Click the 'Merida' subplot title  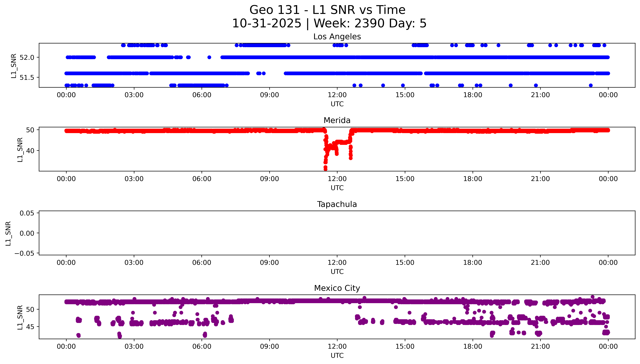click(337, 120)
